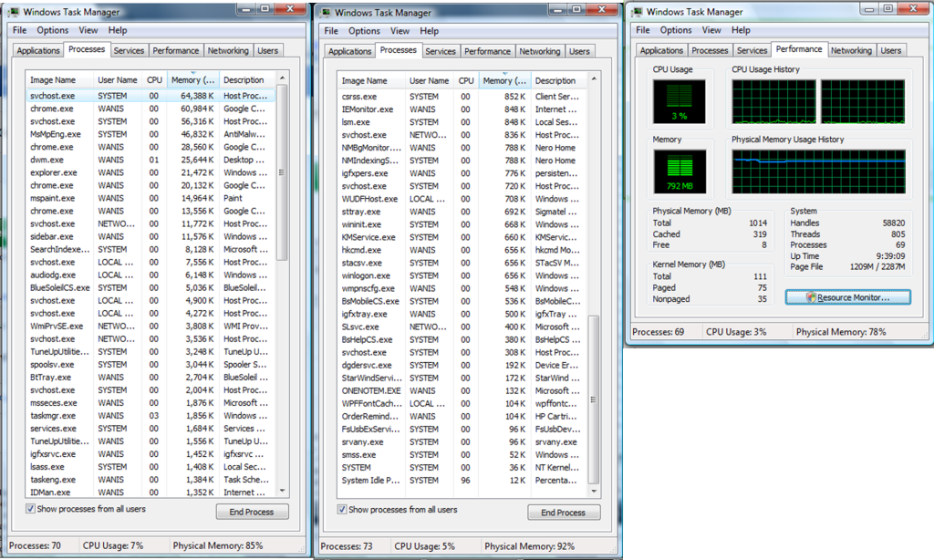Screen dimensions: 934x560
Task: Select the sidebar.exe process row
Action: point(150,236)
